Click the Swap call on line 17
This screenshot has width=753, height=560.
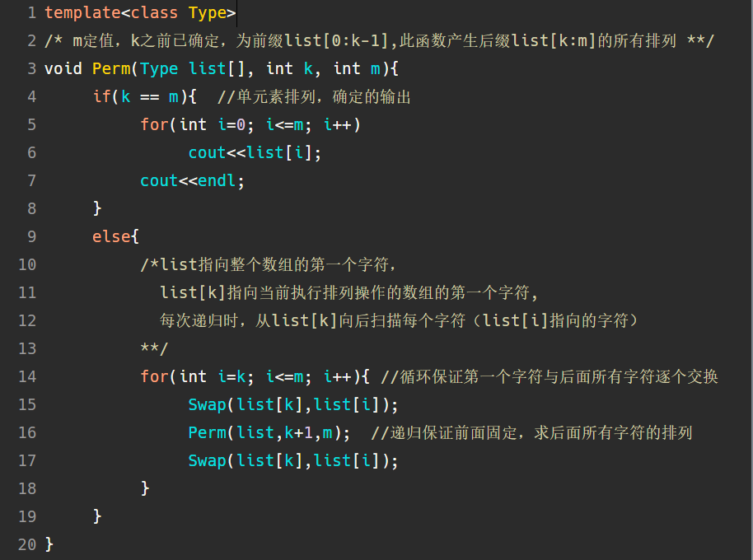(x=207, y=460)
